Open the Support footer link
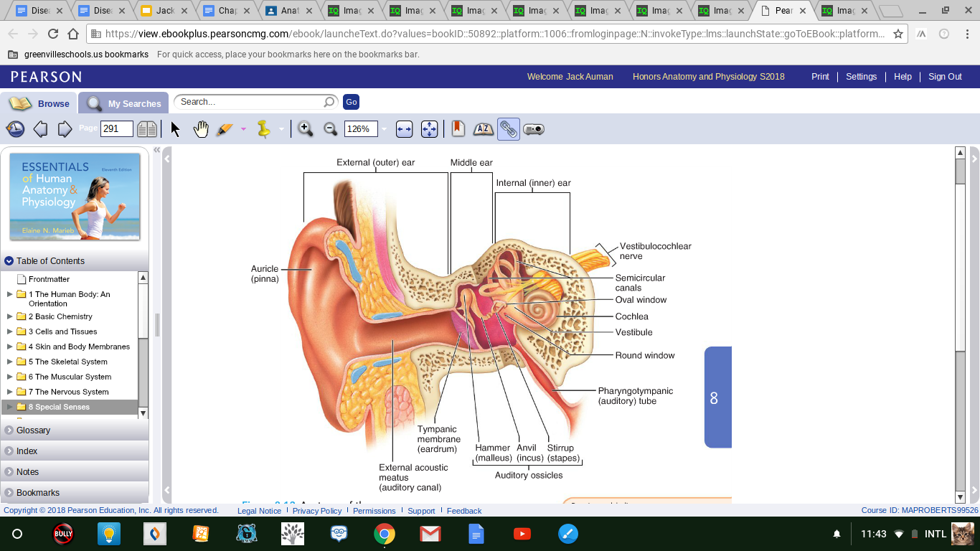980x551 pixels. (421, 511)
